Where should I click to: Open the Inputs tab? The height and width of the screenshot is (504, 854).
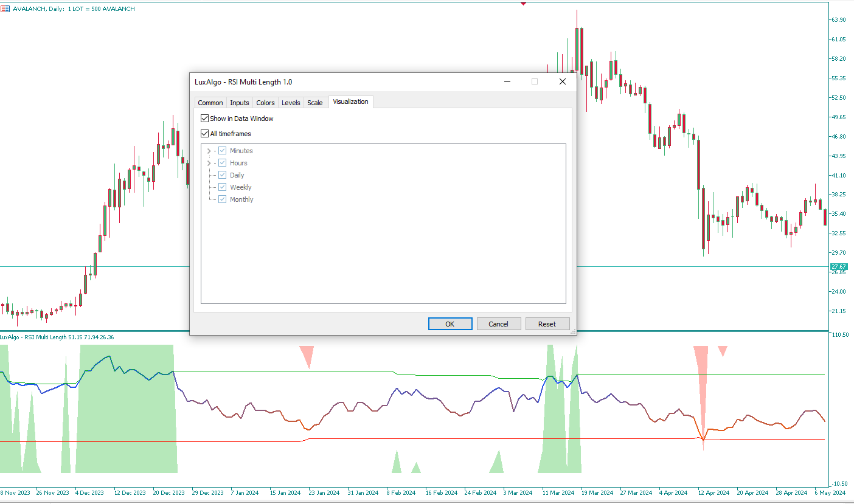240,103
